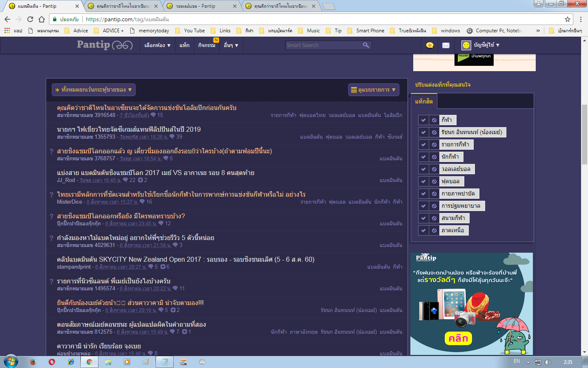
Task: Expand the เลือกห้อง room dropdown
Action: 157,45
